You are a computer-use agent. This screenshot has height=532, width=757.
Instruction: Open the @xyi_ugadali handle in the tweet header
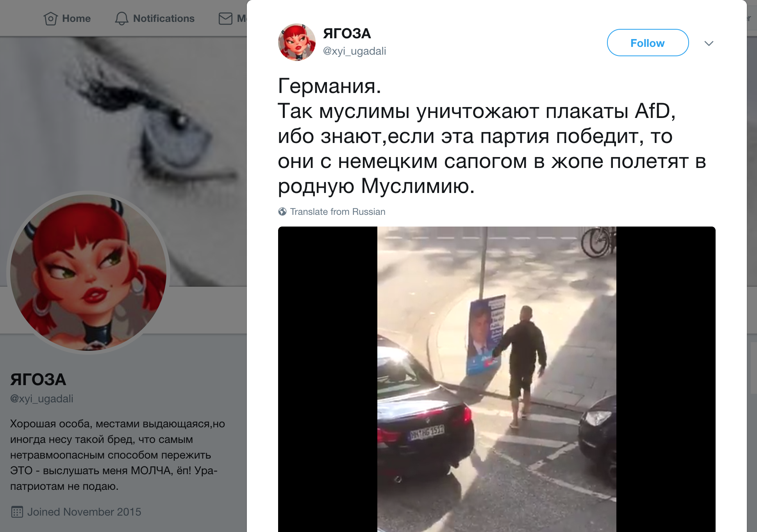point(354,51)
